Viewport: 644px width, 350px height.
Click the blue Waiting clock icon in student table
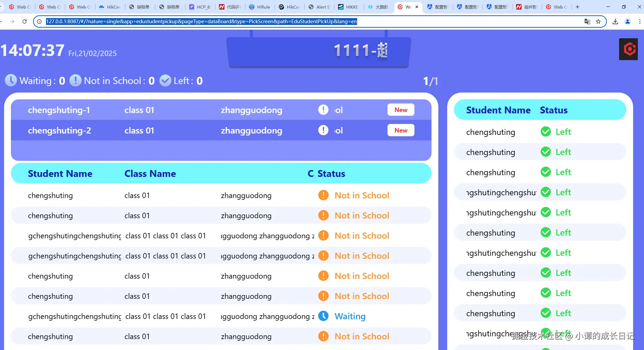coord(323,316)
